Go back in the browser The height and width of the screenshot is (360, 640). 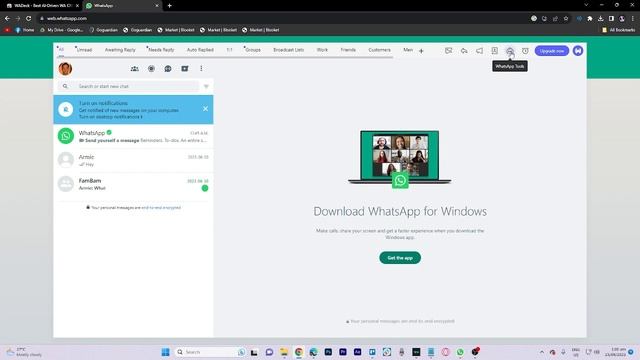(7, 18)
